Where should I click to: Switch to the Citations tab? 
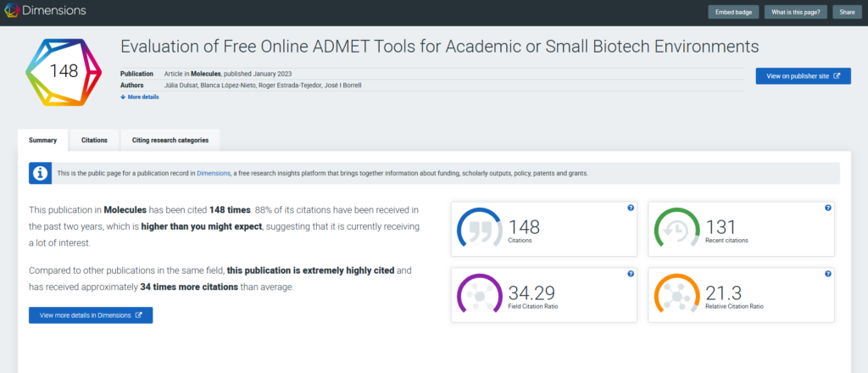click(x=94, y=140)
